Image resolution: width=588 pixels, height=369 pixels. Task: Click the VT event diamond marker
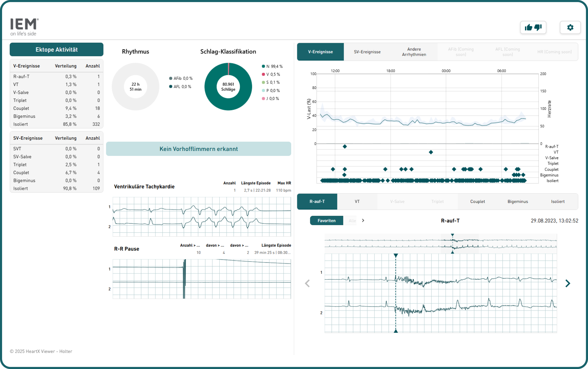431,152
